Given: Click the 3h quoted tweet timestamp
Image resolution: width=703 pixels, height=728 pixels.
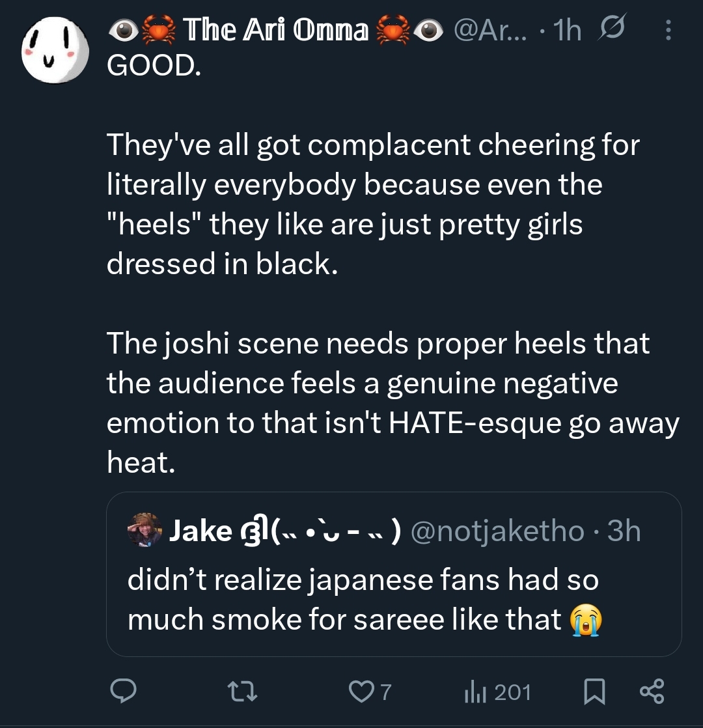Looking at the screenshot, I should (624, 531).
